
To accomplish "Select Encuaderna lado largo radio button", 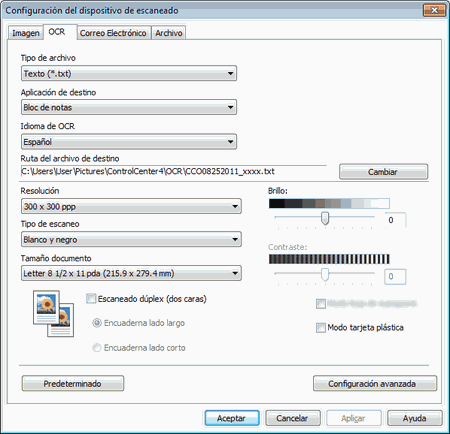I will coord(97,323).
